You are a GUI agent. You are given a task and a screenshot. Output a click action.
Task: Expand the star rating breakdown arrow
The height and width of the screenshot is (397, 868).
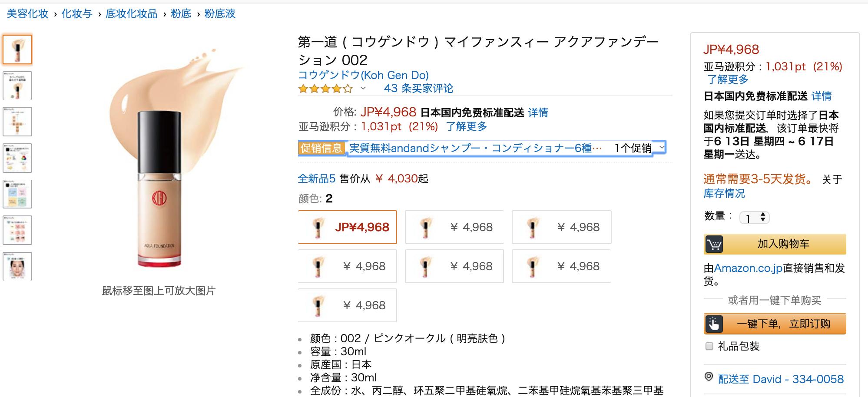point(363,89)
